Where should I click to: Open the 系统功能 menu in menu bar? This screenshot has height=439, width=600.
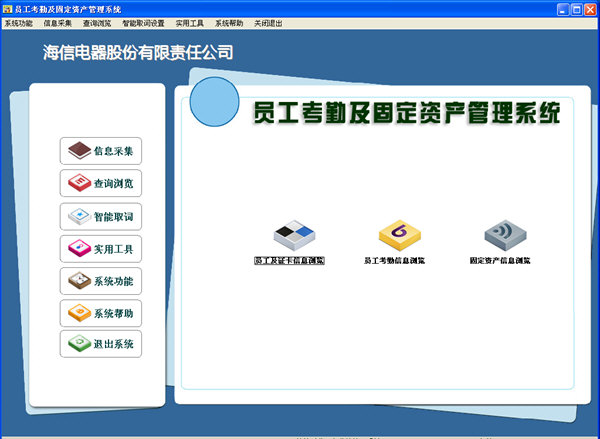click(19, 22)
